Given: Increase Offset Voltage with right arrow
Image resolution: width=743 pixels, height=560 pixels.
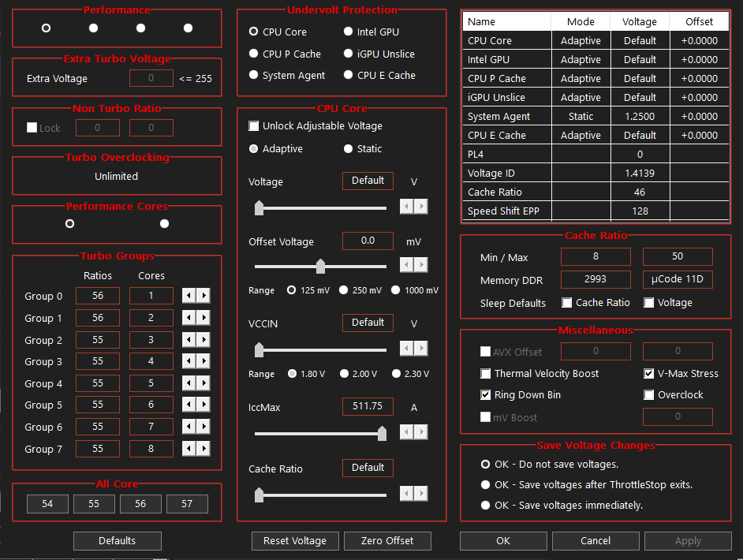Looking at the screenshot, I should 421,264.
